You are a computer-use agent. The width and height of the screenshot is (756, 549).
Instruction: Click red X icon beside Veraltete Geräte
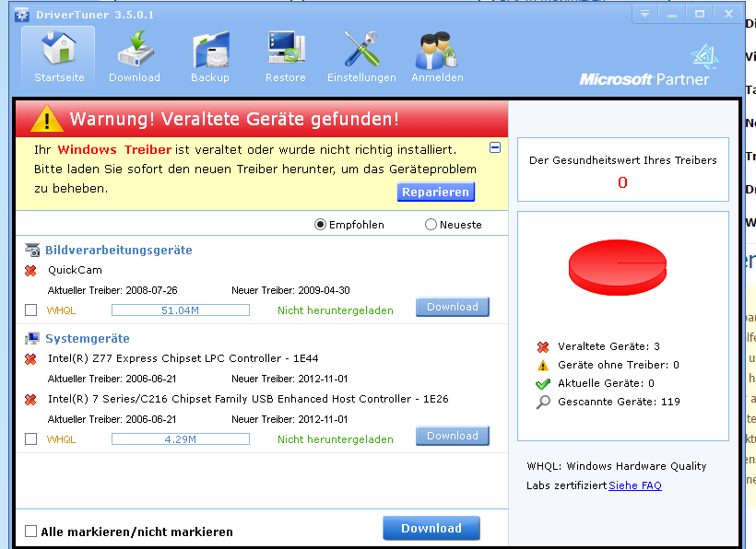click(x=543, y=346)
